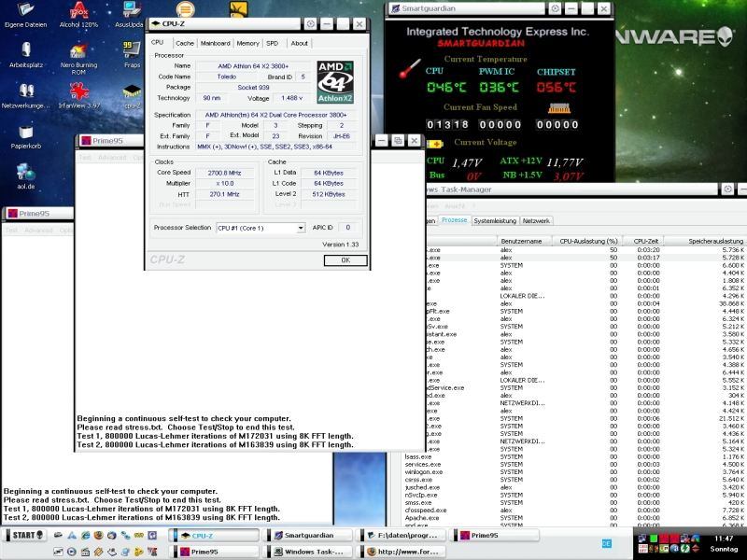747x560 pixels.
Task: Sort processes by Benutzername column
Action: point(523,241)
